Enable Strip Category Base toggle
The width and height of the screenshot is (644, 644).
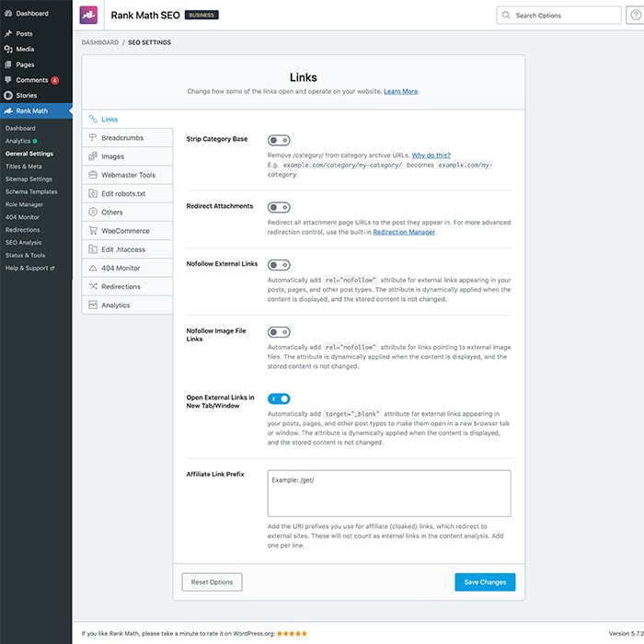[279, 140]
